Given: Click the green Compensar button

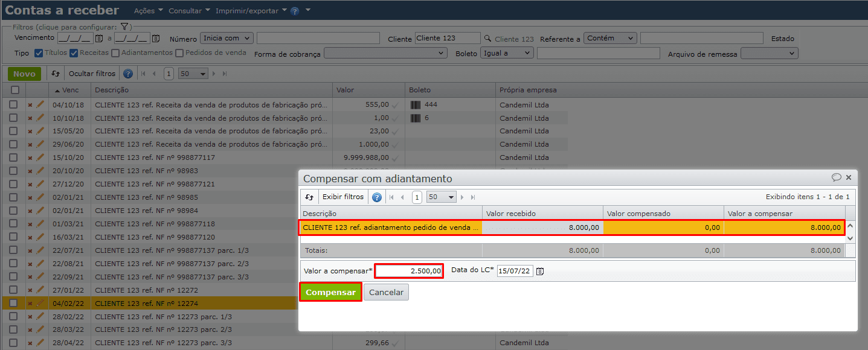Looking at the screenshot, I should [x=330, y=292].
